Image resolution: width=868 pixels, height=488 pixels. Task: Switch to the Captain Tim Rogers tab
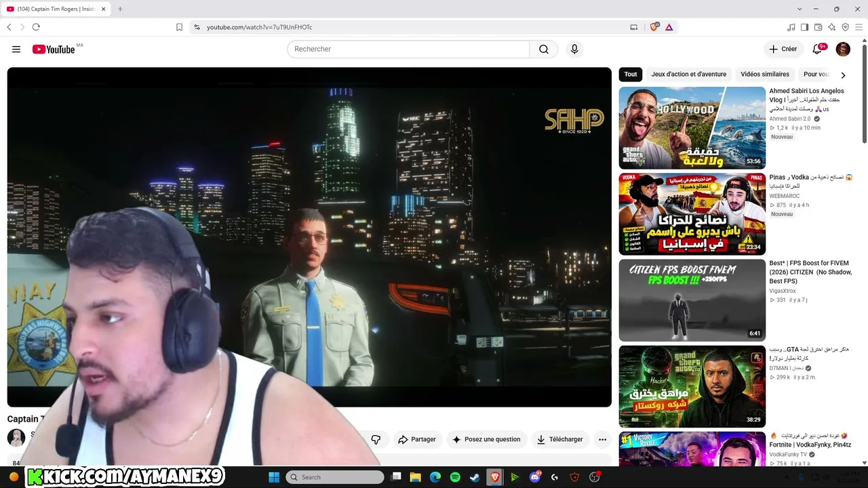56,9
